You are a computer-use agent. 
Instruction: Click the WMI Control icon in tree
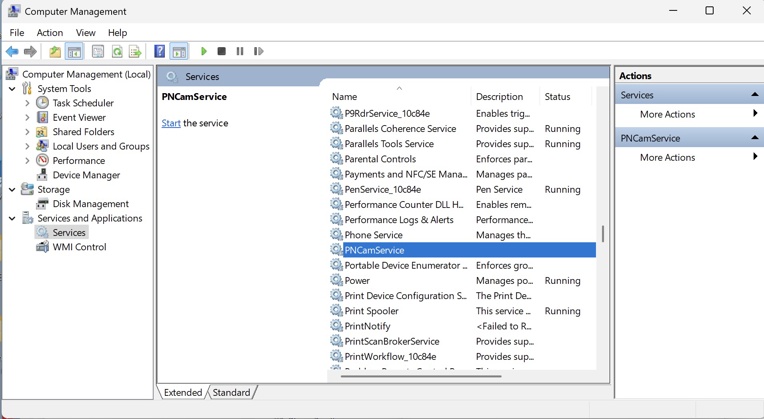tap(42, 247)
